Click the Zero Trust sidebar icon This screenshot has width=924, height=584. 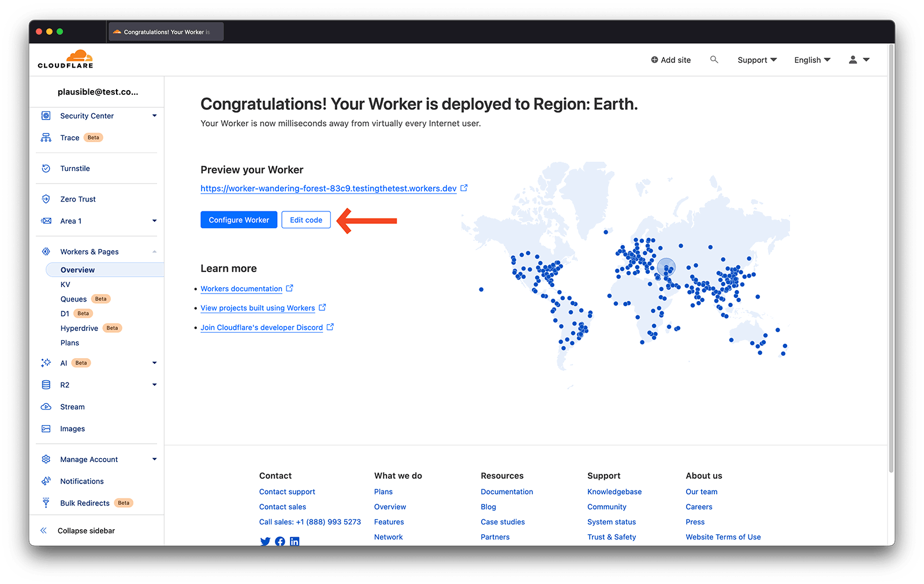(x=46, y=199)
